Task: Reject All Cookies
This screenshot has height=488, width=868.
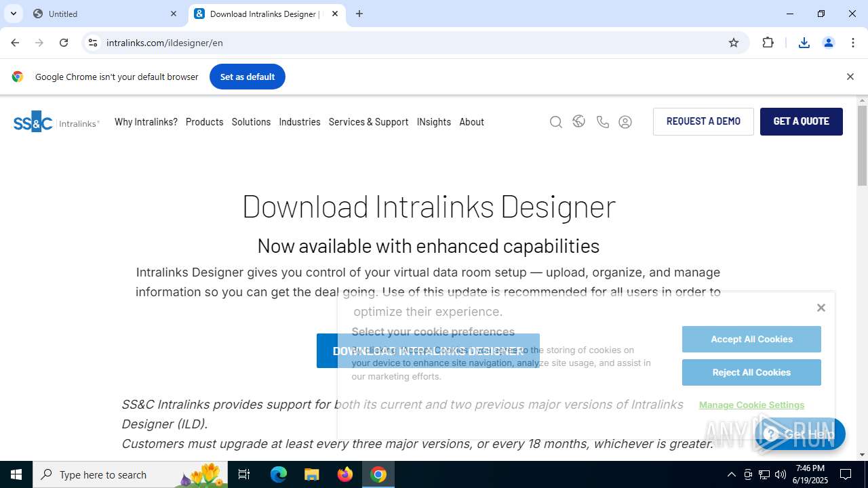Action: pyautogui.click(x=751, y=372)
